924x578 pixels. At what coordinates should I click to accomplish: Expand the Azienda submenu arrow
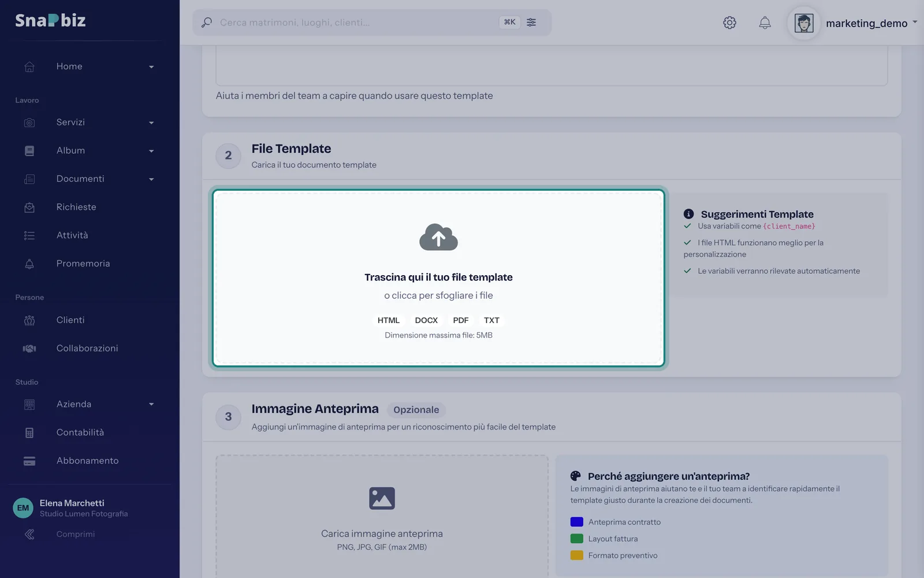[151, 405]
